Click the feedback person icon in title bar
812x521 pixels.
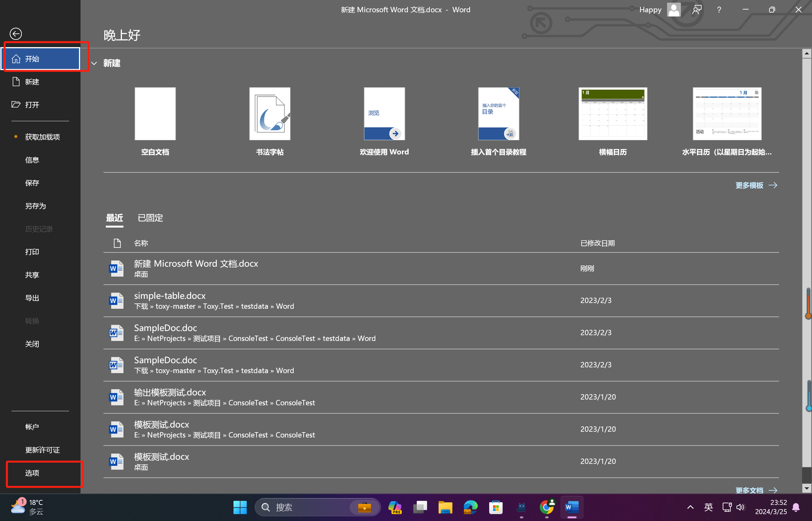pos(697,10)
